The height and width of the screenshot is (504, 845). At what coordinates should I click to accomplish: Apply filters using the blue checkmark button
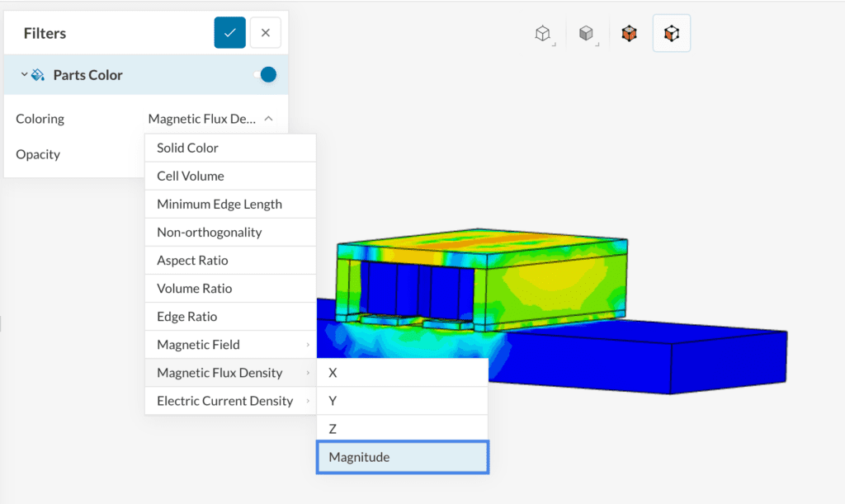229,32
